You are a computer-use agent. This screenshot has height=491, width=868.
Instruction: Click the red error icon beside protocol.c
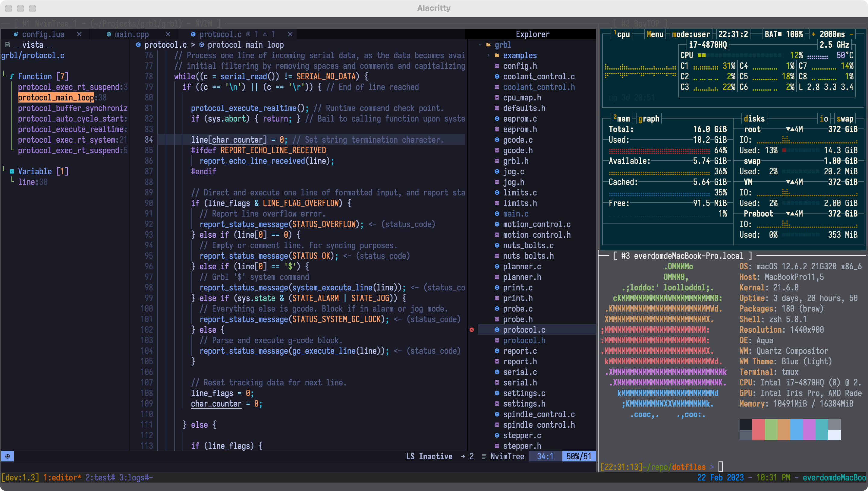click(x=472, y=330)
